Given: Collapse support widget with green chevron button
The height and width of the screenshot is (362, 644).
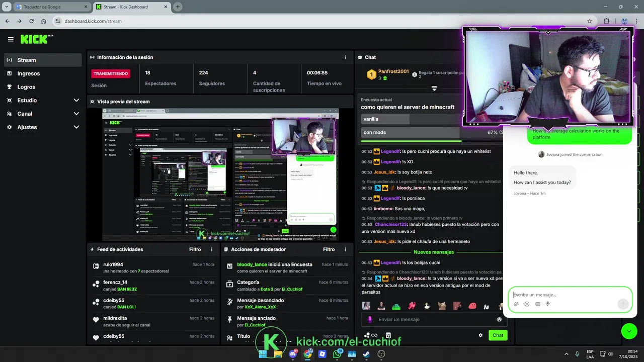Looking at the screenshot, I should [629, 331].
